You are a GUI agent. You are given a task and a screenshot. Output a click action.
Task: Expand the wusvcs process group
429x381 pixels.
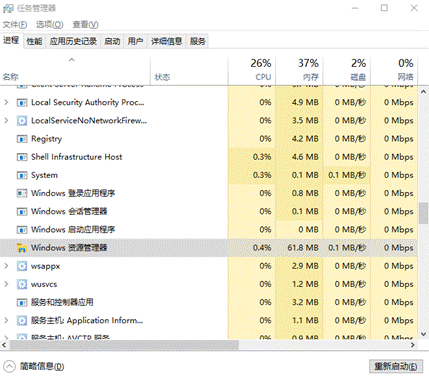(6, 284)
